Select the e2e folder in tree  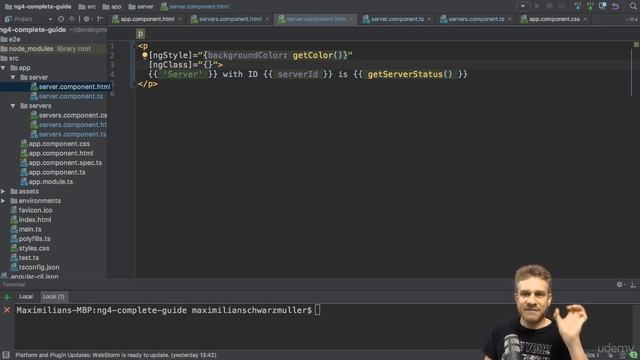[x=11, y=39]
